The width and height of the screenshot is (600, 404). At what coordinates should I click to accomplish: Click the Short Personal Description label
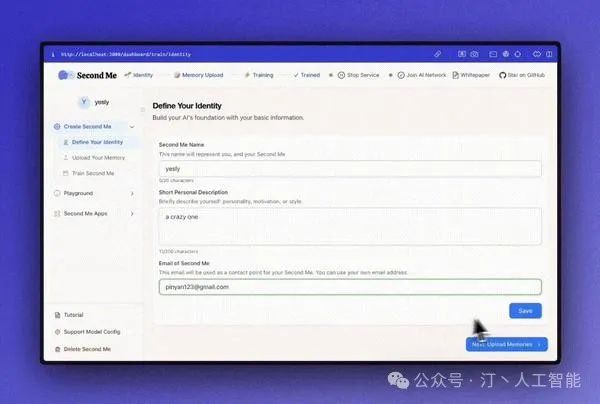coord(193,192)
